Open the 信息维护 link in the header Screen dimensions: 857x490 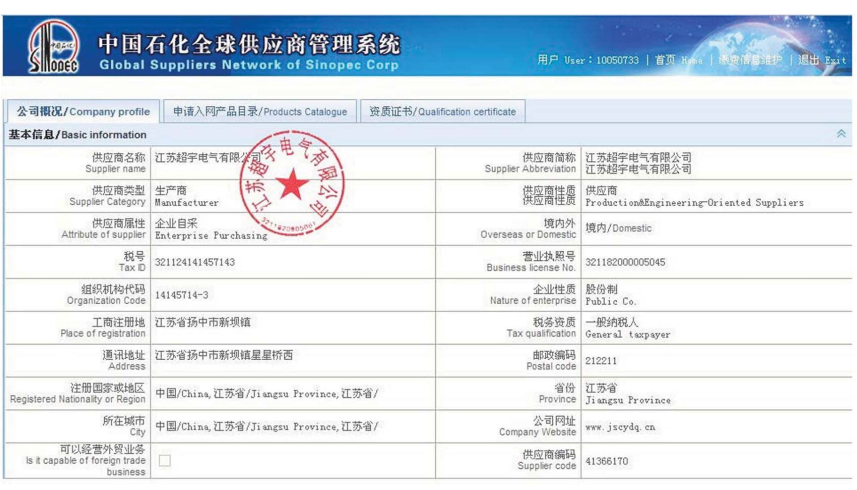coord(750,60)
